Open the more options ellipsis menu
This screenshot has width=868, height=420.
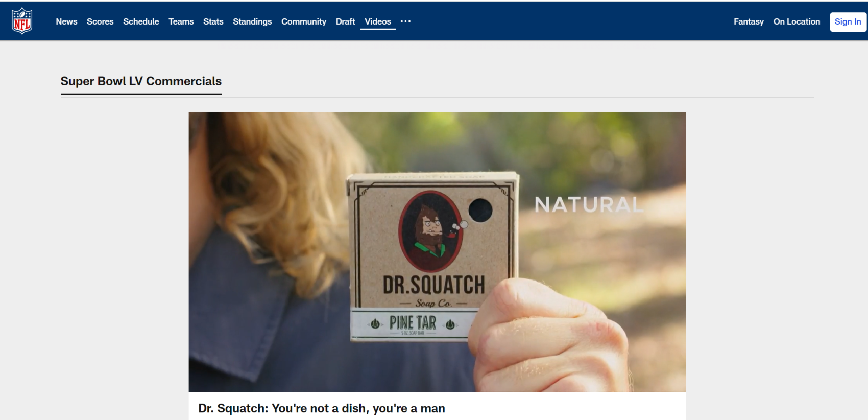[x=405, y=21]
